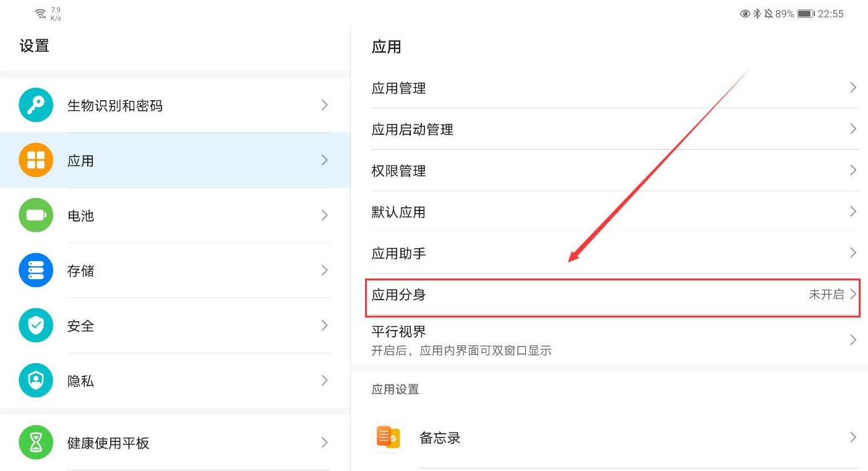Click the Security shield icon
The height and width of the screenshot is (471, 868).
click(36, 326)
